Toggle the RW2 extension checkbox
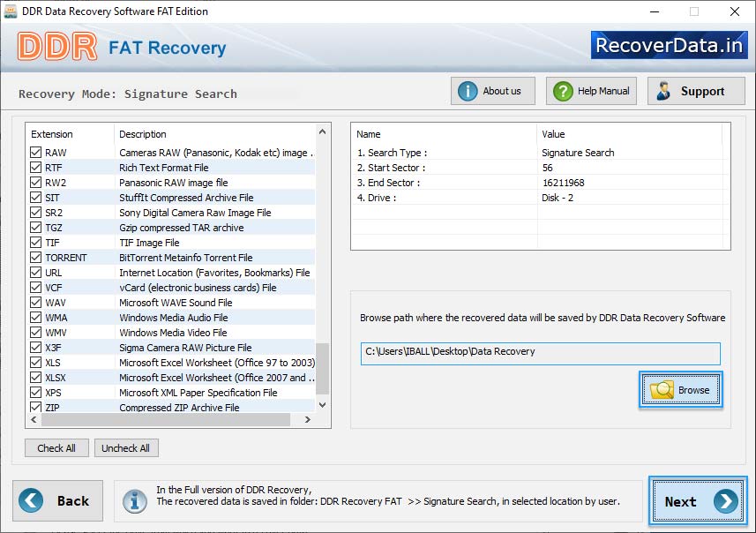 pyautogui.click(x=35, y=183)
